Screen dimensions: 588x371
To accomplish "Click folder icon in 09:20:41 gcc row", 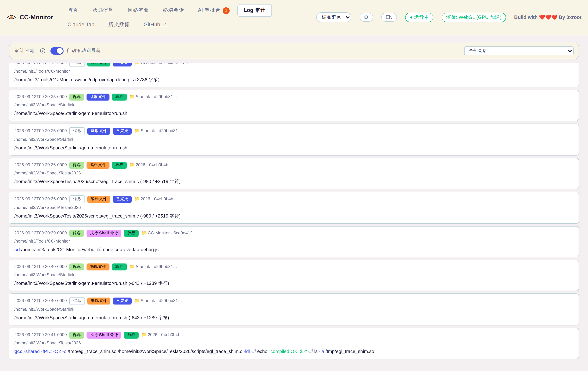I will coord(144,335).
